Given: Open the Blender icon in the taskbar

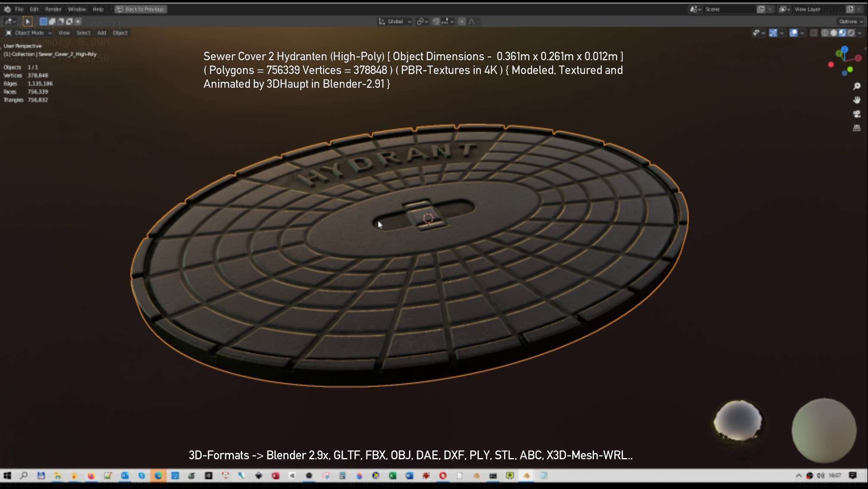Looking at the screenshot, I should tap(526, 476).
